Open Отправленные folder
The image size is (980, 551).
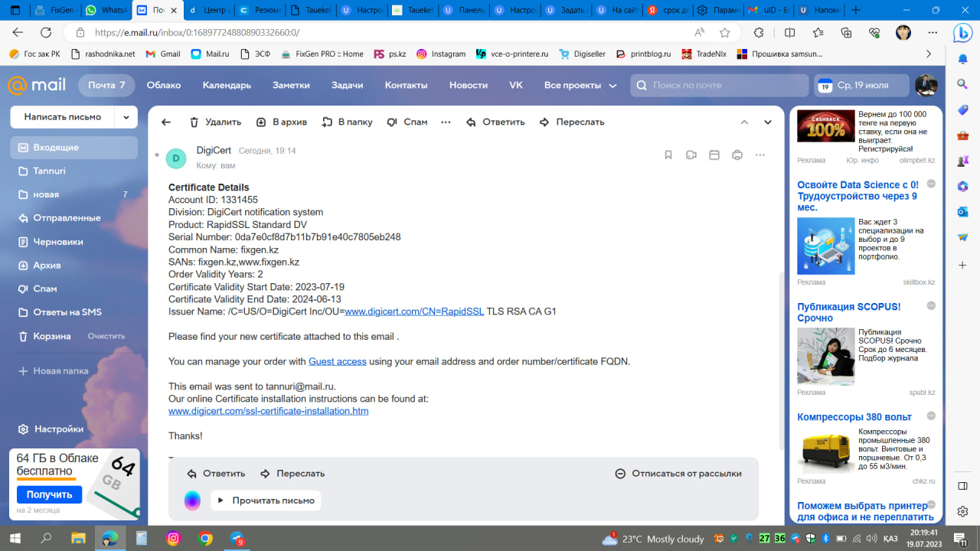pyautogui.click(x=74, y=218)
